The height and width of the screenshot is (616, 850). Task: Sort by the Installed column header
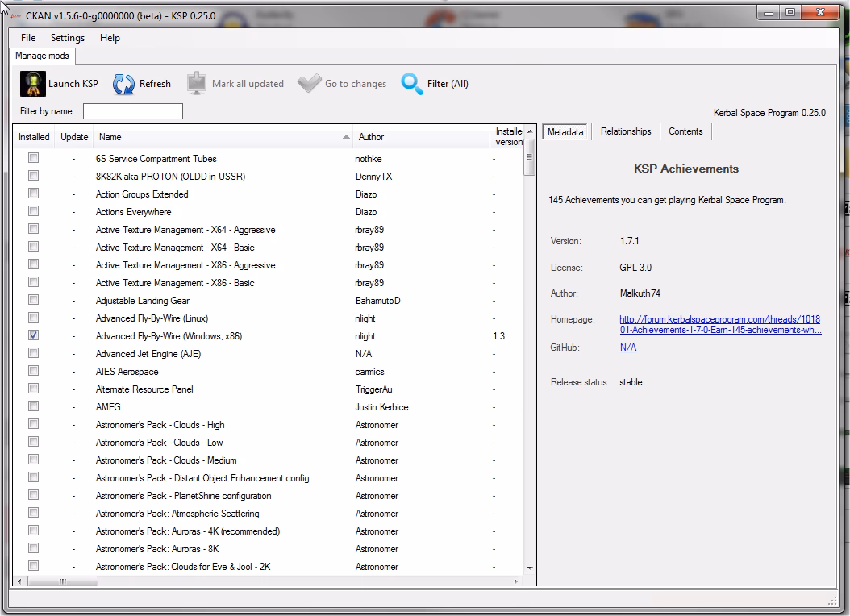coord(34,137)
